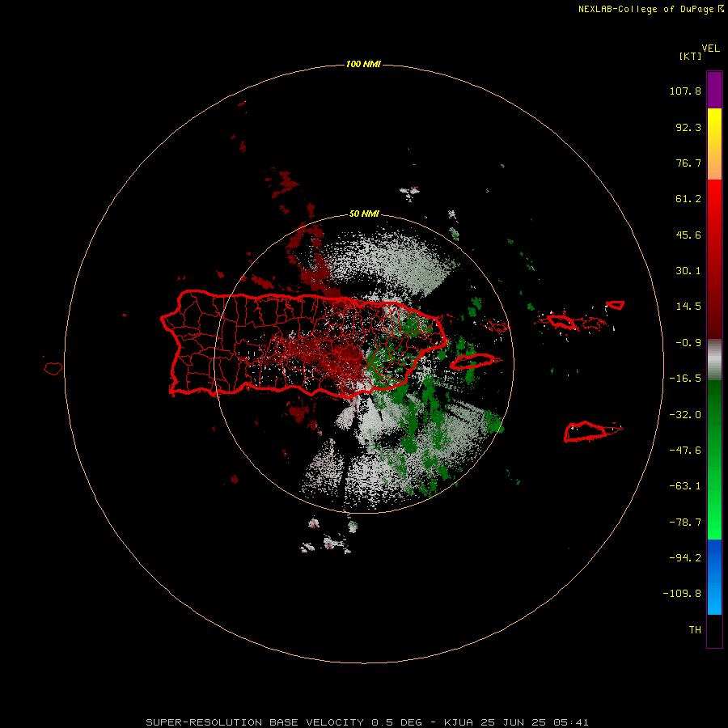The height and width of the screenshot is (728, 728).
Task: Click the NEXLAB-College of DuPage watermark text
Action: 650,9
